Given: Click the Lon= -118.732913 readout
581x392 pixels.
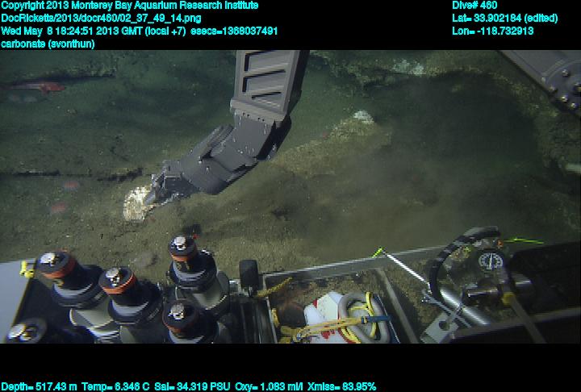Looking at the screenshot, I should coord(493,31).
